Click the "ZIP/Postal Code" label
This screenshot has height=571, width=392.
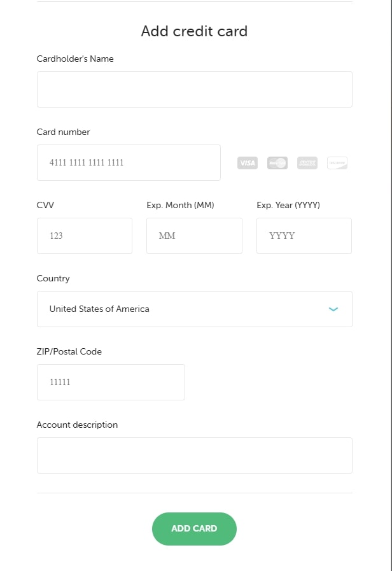point(69,351)
